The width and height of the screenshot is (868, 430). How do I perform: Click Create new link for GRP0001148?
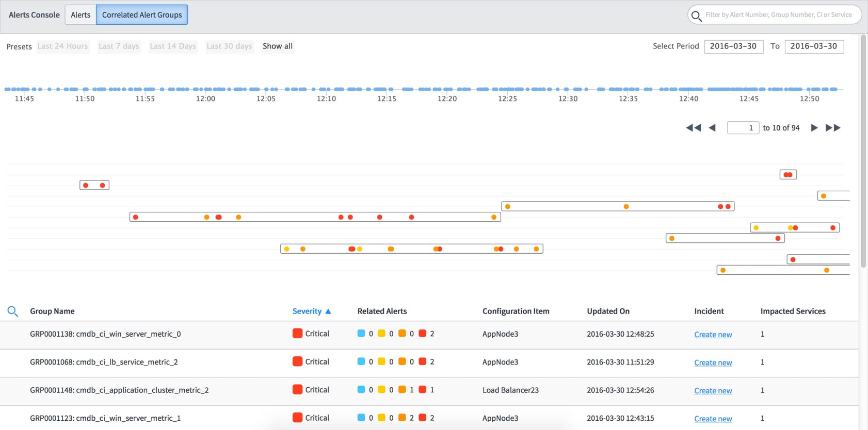[713, 391]
